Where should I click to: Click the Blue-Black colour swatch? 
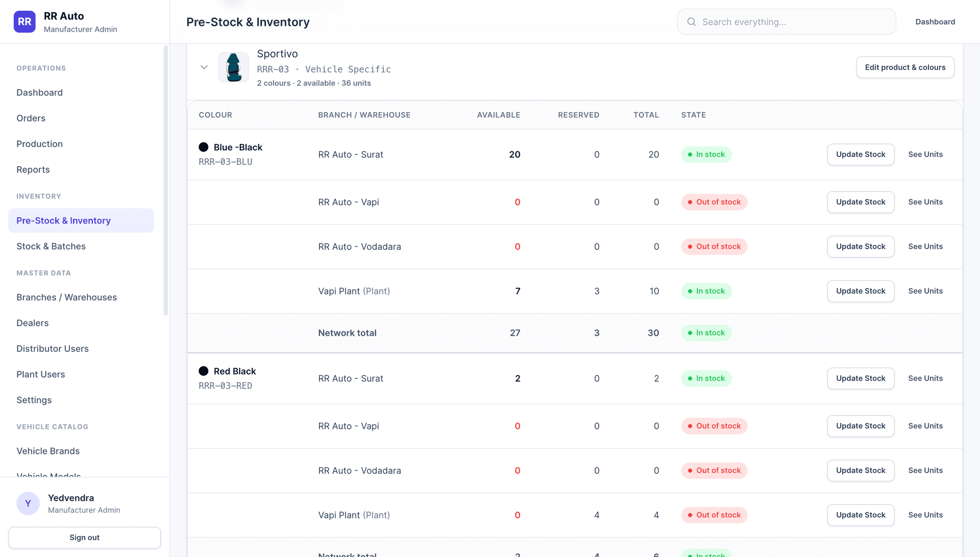pos(204,147)
